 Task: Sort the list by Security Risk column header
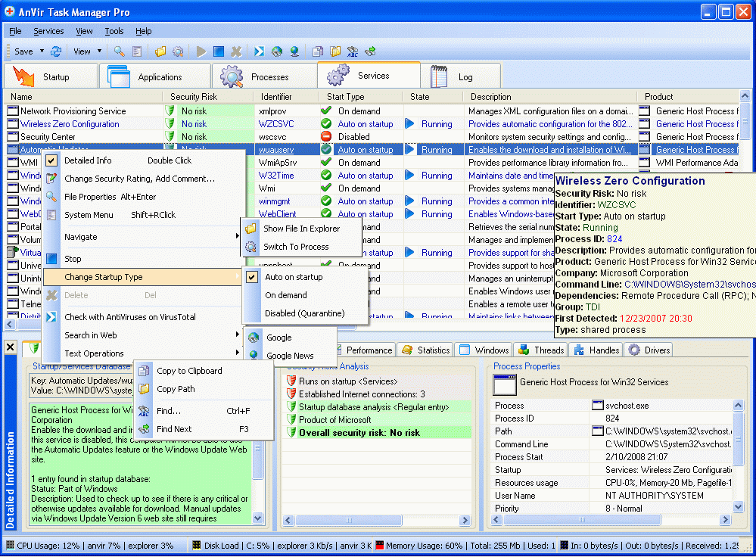click(194, 97)
